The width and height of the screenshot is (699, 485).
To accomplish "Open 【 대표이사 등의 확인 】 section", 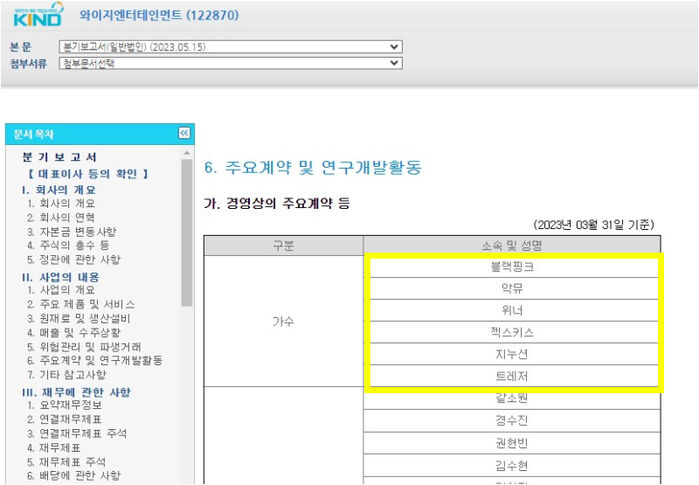I will tap(88, 173).
